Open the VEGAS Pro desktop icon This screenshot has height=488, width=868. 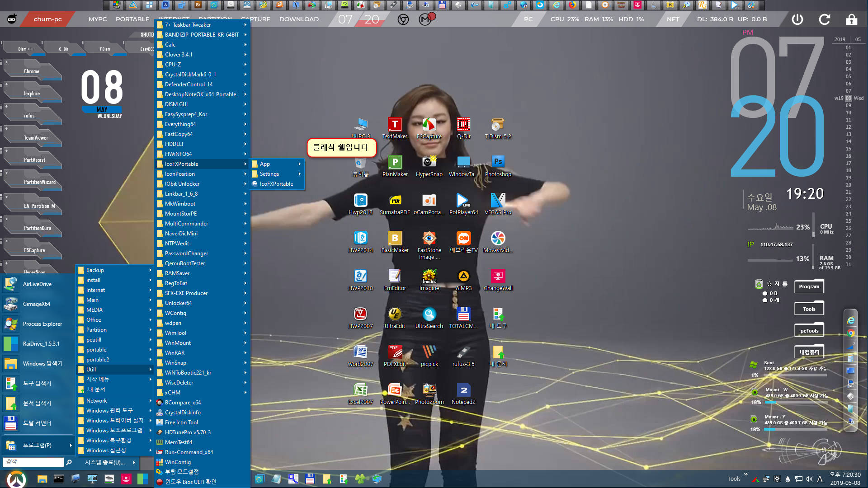point(498,204)
